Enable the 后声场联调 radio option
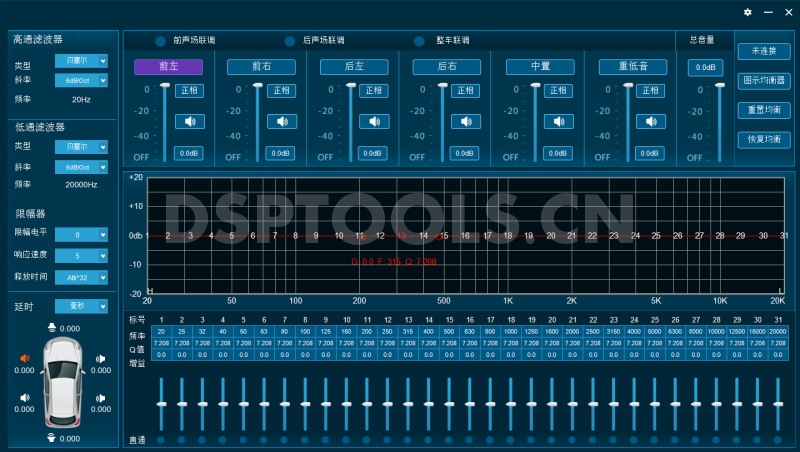 click(290, 41)
